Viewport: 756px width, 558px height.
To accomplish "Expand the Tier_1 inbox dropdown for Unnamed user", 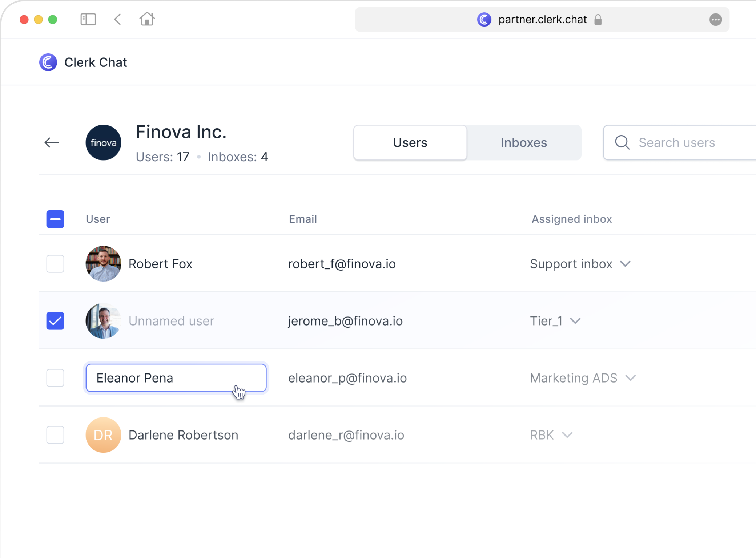I will tap(575, 320).
